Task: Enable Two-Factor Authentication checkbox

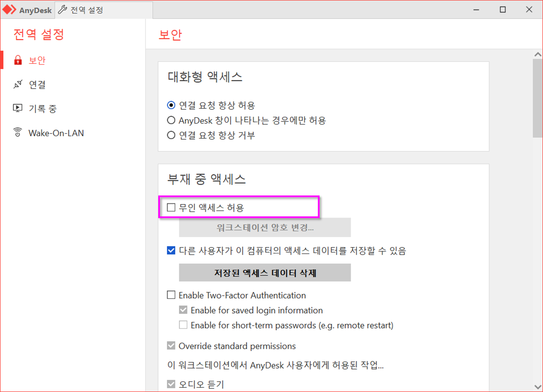Action: click(171, 295)
